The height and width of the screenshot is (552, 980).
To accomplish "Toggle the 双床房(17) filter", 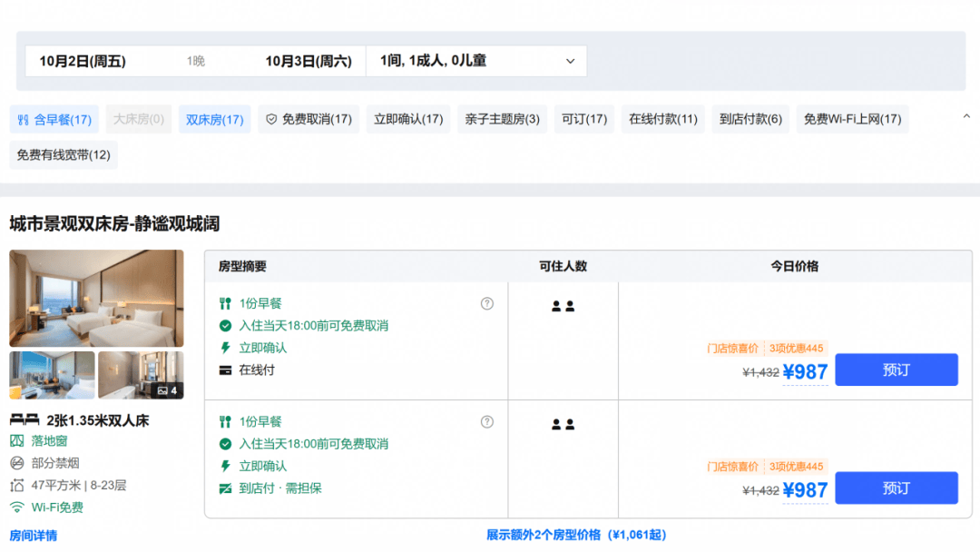I will [x=214, y=120].
